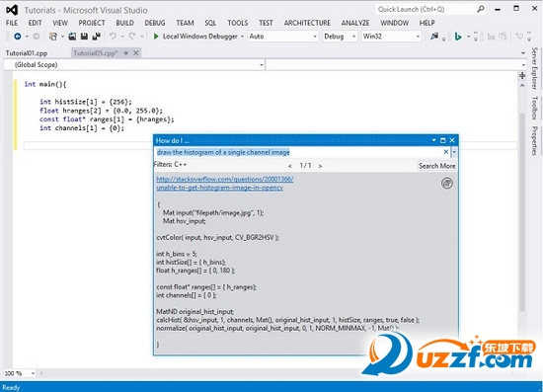This screenshot has height=392, width=543.
Task: Click the editor vertical scrollbar
Action: [x=522, y=211]
